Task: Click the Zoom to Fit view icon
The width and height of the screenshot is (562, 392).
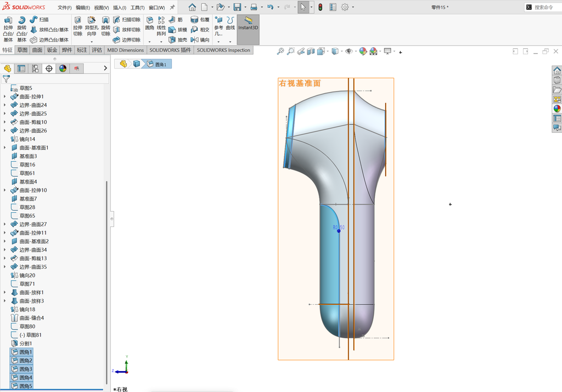Action: [280, 52]
